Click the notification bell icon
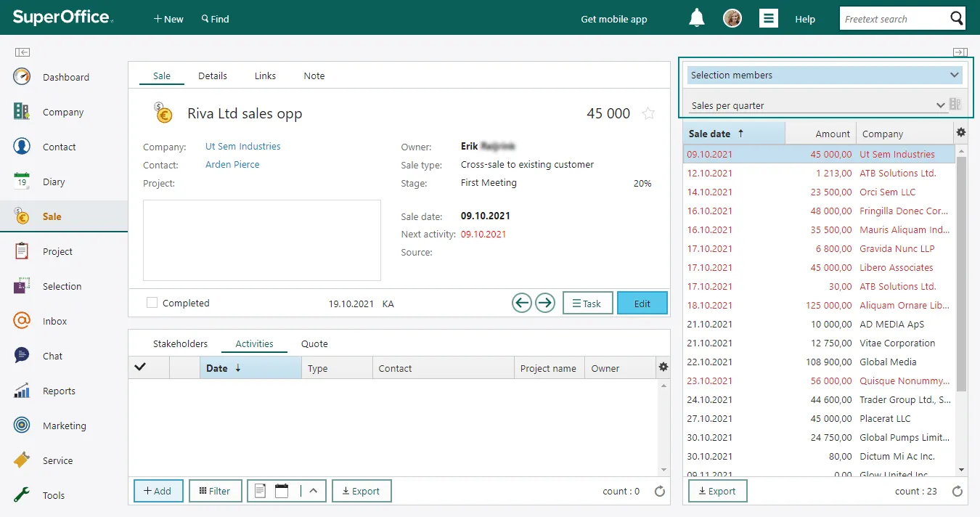This screenshot has width=980, height=517. coord(696,18)
